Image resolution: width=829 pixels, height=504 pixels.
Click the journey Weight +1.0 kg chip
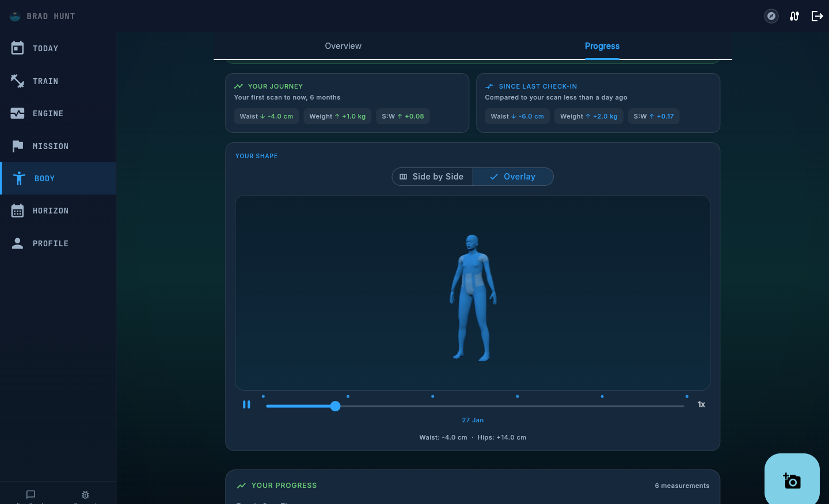pyautogui.click(x=337, y=116)
